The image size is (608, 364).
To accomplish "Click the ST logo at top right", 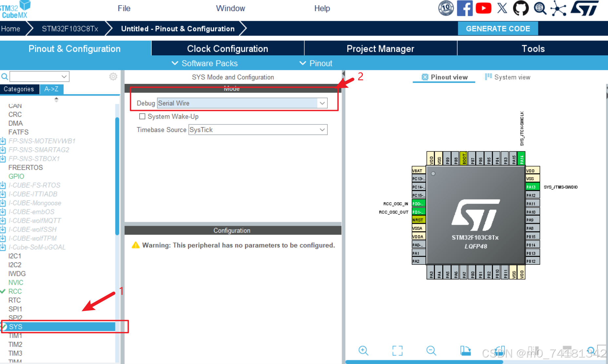I will pyautogui.click(x=585, y=8).
